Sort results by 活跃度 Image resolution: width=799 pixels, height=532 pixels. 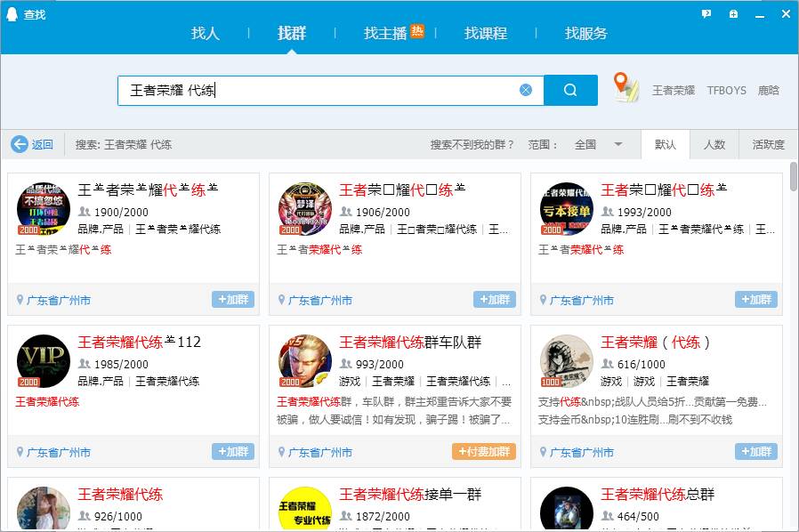click(x=768, y=144)
